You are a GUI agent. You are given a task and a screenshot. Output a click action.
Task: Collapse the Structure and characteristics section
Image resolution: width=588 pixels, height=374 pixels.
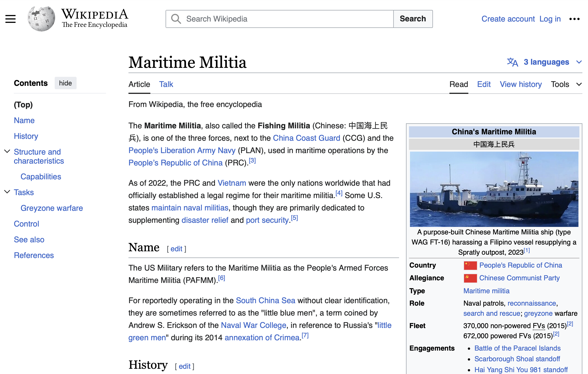(7, 151)
